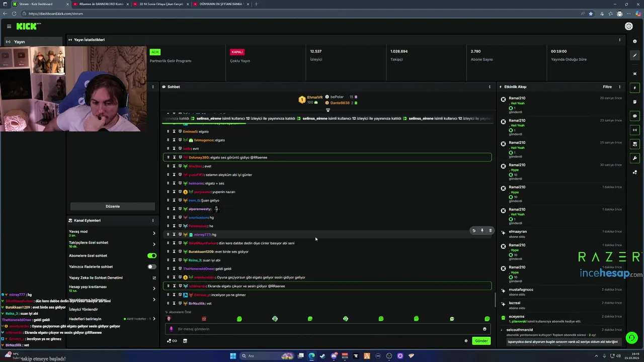
Task: Select the Yayın item in the left sidebar
Action: [34, 42]
